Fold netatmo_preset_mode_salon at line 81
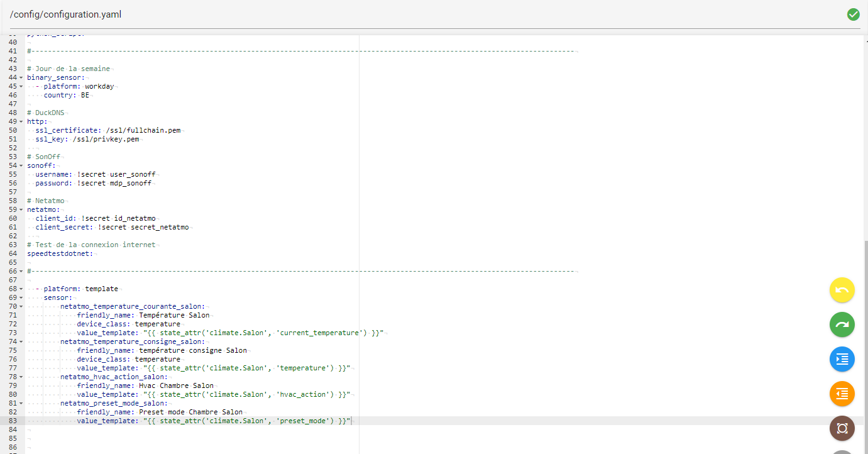 pyautogui.click(x=21, y=404)
